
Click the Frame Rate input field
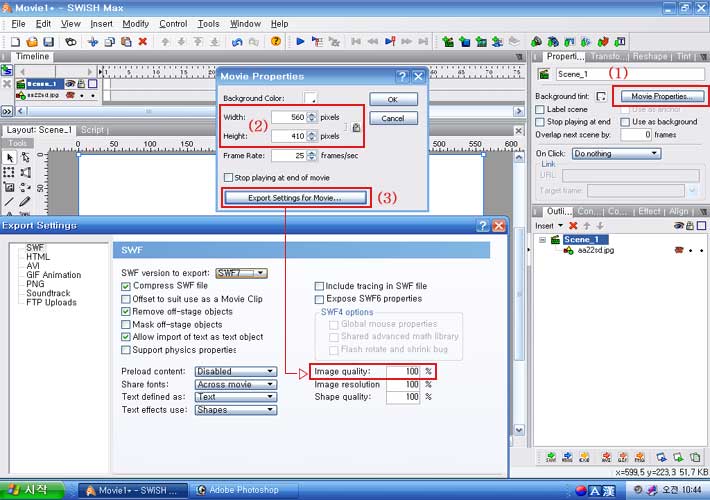(x=289, y=155)
